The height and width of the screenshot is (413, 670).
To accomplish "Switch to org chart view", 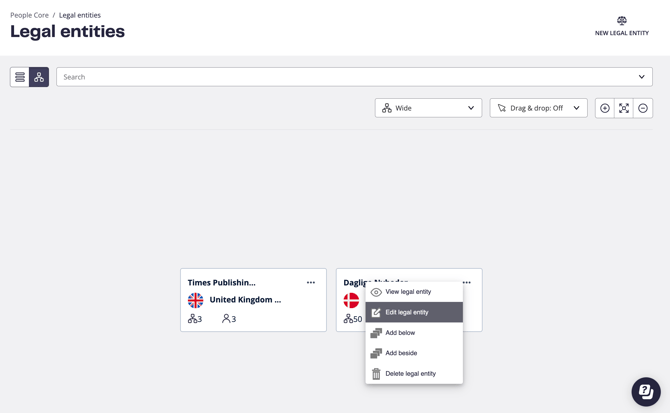I will (39, 77).
